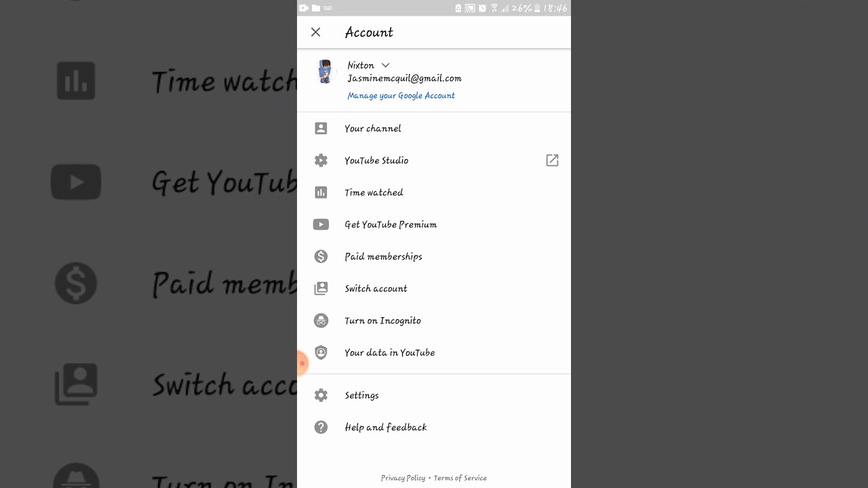Open the Your channel menu item
The height and width of the screenshot is (488, 868).
tap(434, 128)
